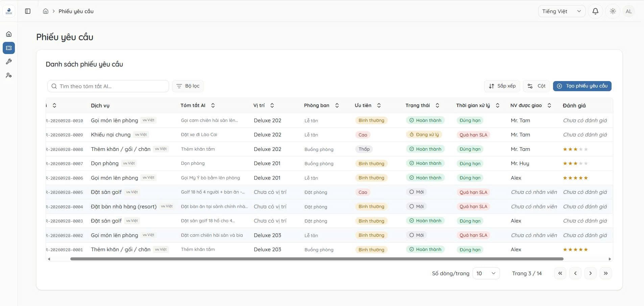
Task: Toggle the light/dark theme sun icon
Action: pyautogui.click(x=613, y=11)
